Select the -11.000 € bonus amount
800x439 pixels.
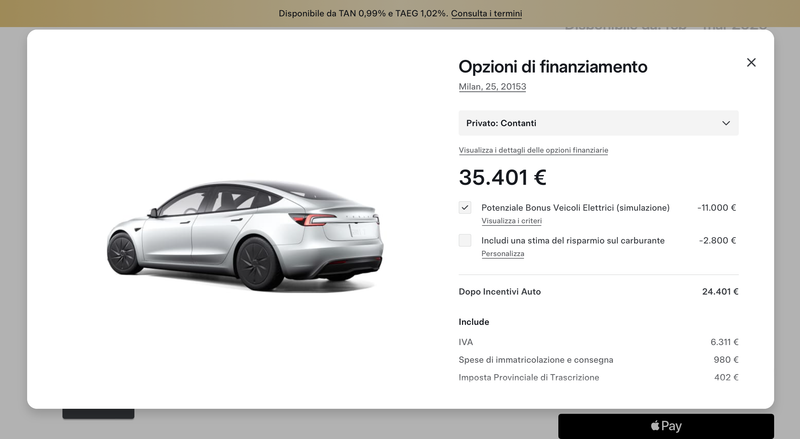(716, 208)
